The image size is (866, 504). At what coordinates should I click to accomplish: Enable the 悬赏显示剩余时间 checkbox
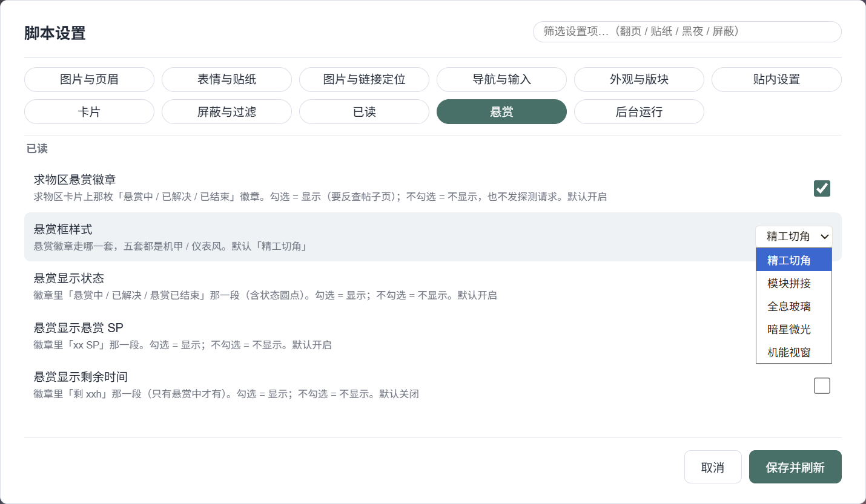[822, 385]
